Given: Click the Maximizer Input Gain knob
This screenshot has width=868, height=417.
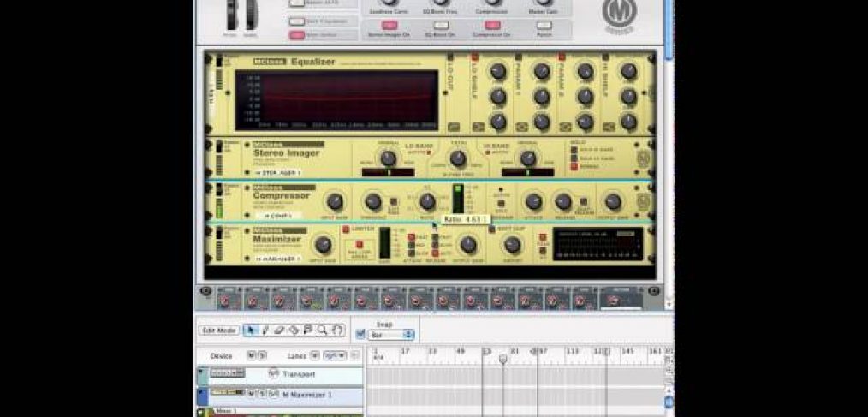Looking at the screenshot, I should click(x=323, y=245).
